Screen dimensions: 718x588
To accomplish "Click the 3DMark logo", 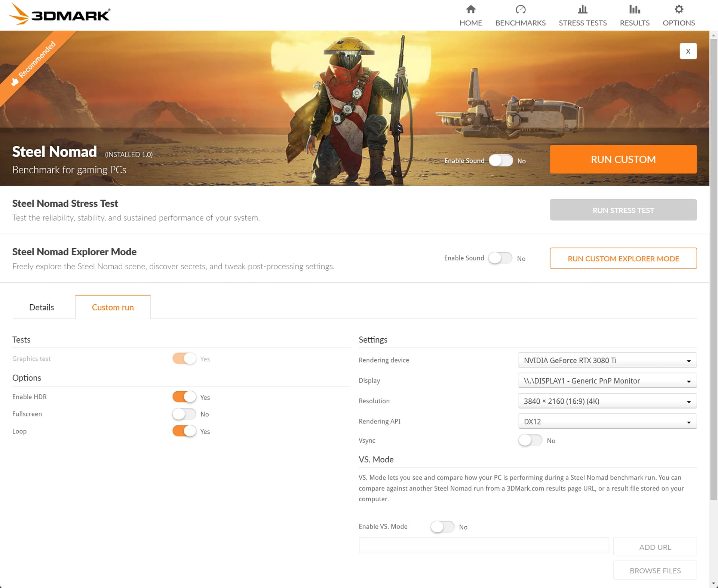I will (x=59, y=14).
